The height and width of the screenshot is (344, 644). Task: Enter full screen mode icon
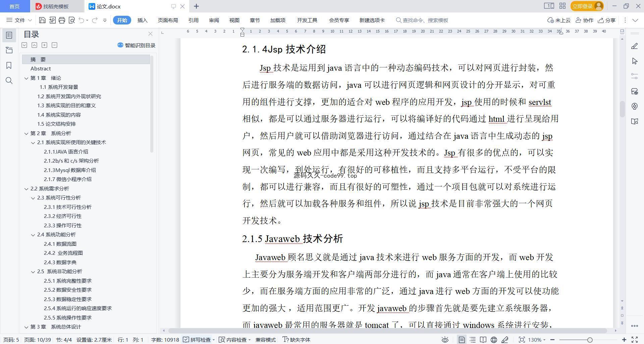[635, 340]
